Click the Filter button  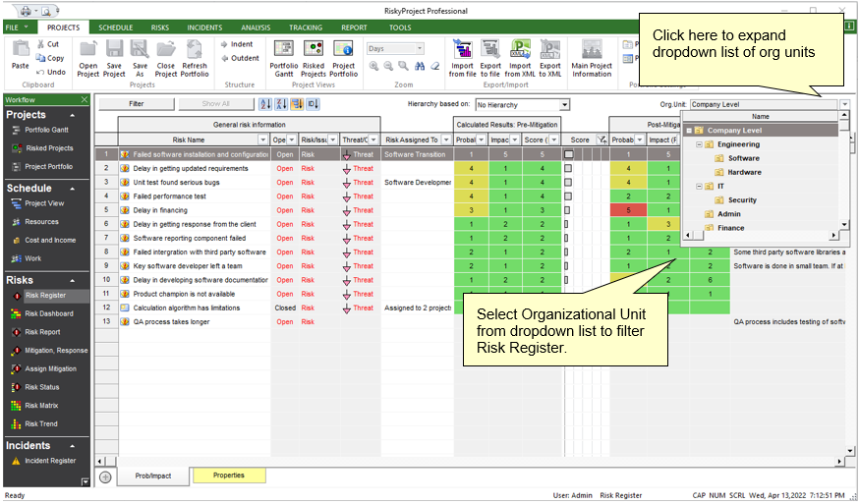tap(137, 104)
